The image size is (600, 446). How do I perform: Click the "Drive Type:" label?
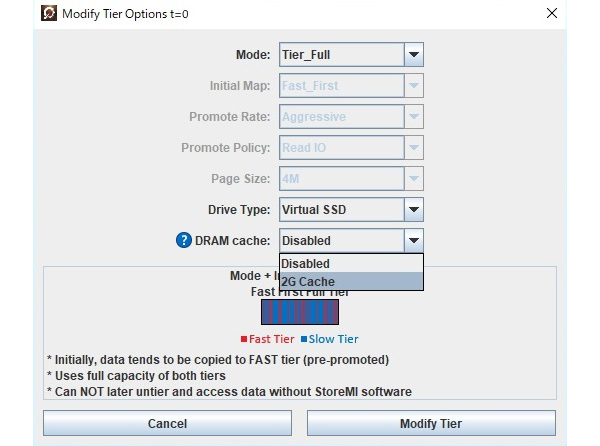click(239, 210)
